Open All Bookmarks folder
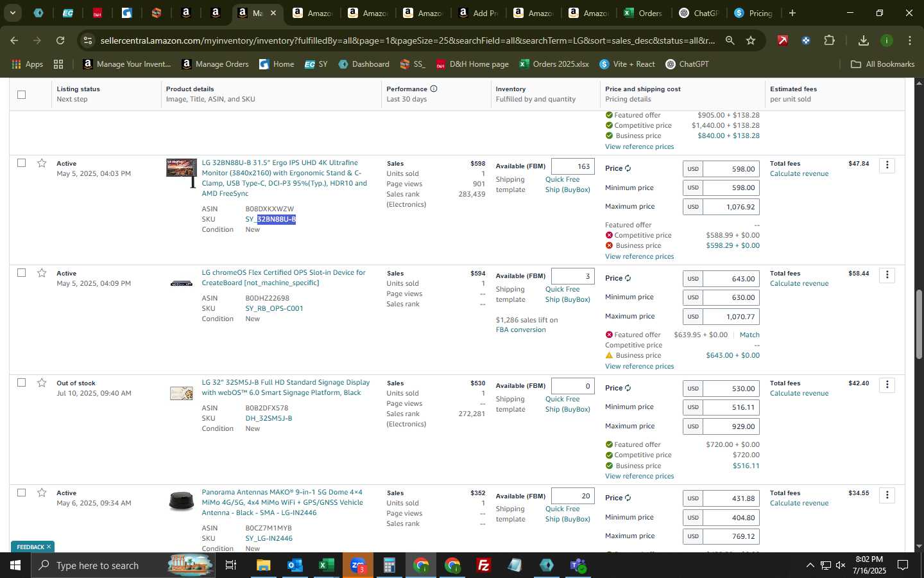 pyautogui.click(x=882, y=64)
